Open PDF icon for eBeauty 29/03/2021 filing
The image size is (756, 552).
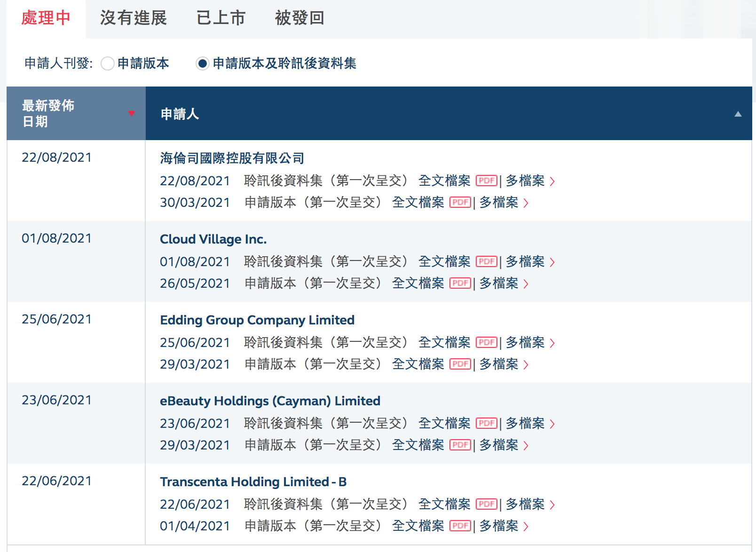pos(460,445)
